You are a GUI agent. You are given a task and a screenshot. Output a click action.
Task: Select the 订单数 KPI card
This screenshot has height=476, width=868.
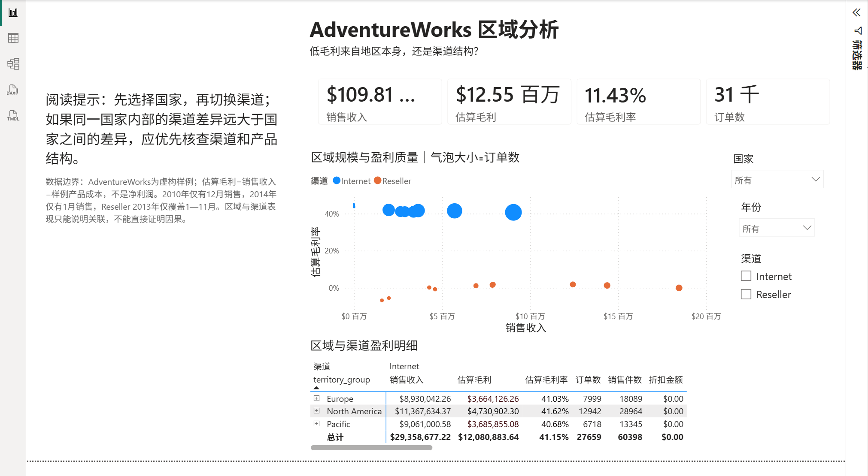point(768,102)
